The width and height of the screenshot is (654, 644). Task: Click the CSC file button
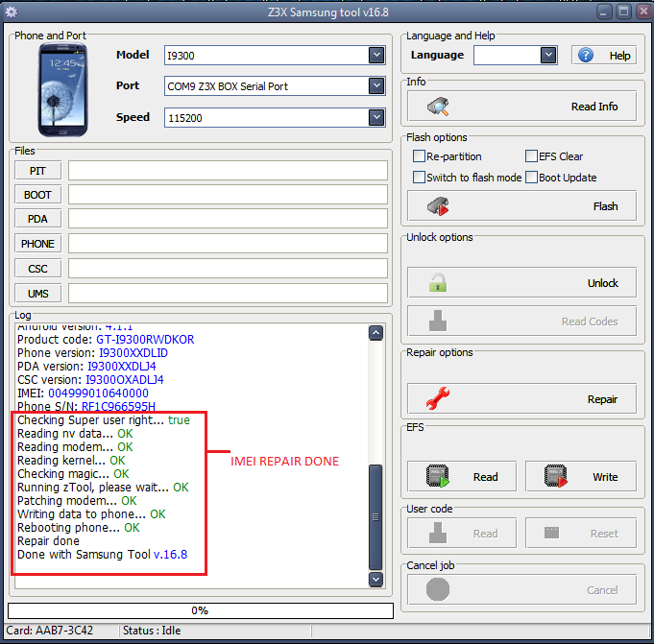click(x=38, y=269)
